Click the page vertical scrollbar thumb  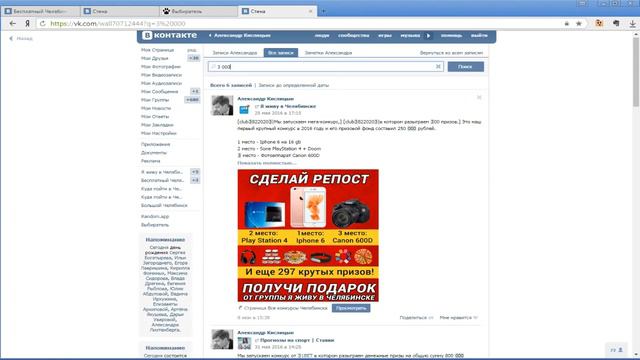click(x=636, y=71)
